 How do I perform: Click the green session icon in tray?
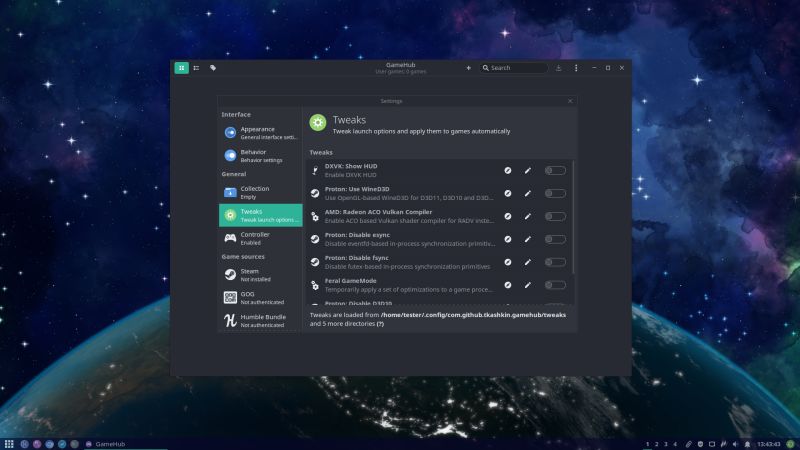(790, 444)
